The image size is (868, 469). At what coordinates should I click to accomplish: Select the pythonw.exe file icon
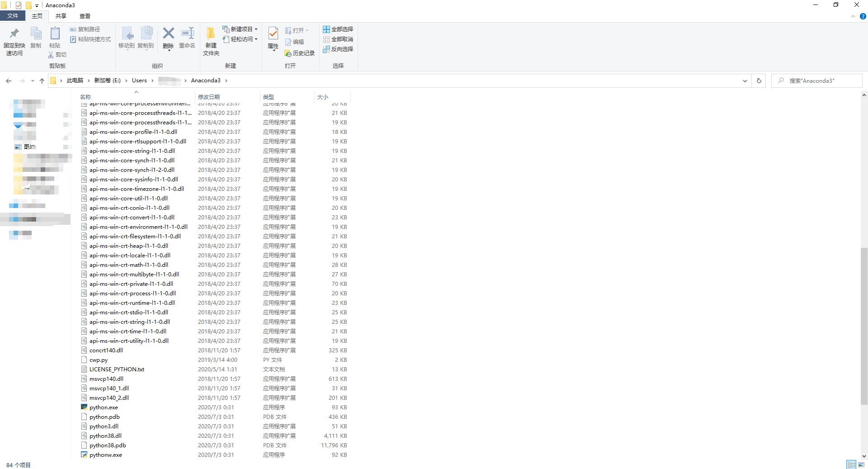point(84,455)
